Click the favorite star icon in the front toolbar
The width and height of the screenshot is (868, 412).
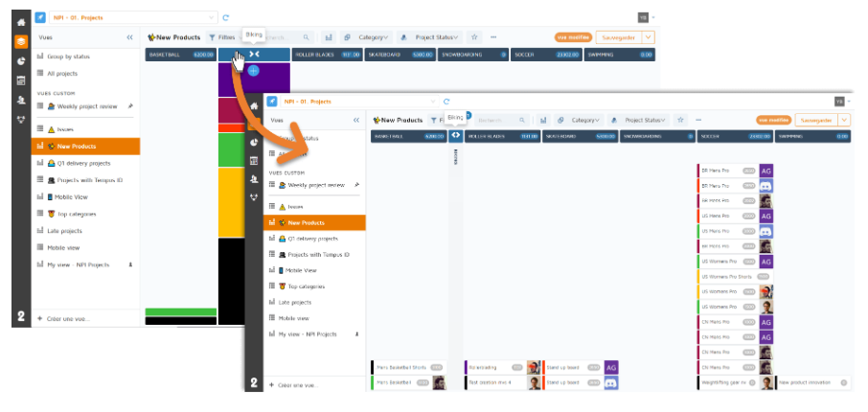point(681,120)
